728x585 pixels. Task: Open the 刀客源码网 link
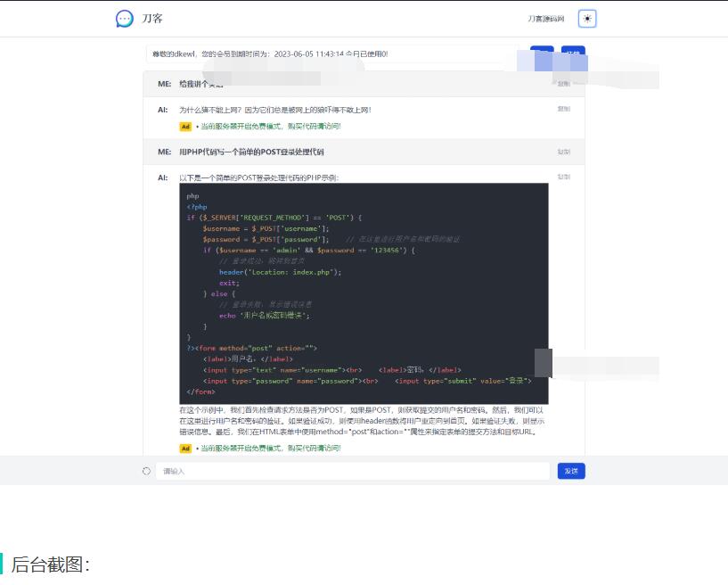coord(545,18)
